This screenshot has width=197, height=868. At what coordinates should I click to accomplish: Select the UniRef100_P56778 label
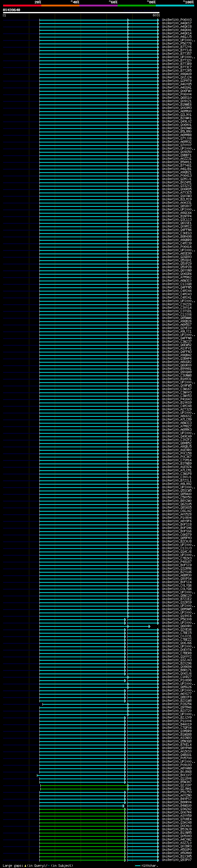(177, 43)
